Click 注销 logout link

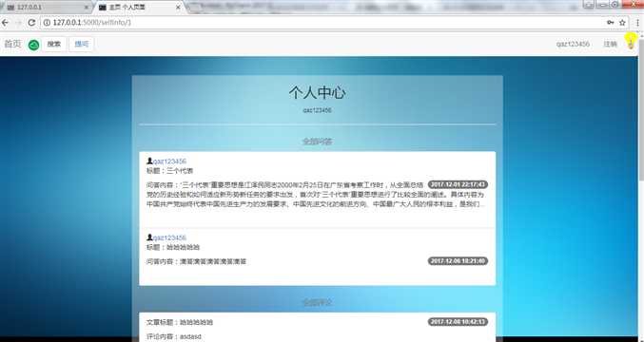pyautogui.click(x=610, y=44)
